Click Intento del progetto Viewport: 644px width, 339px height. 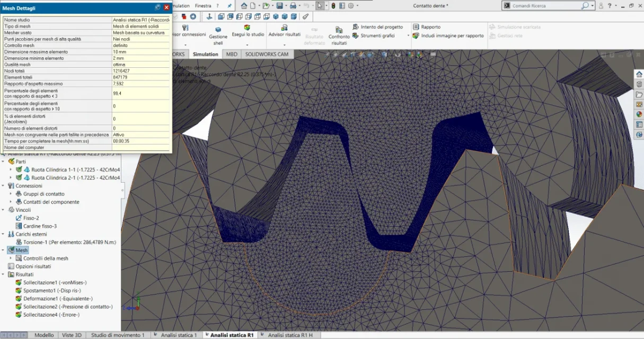tap(378, 27)
